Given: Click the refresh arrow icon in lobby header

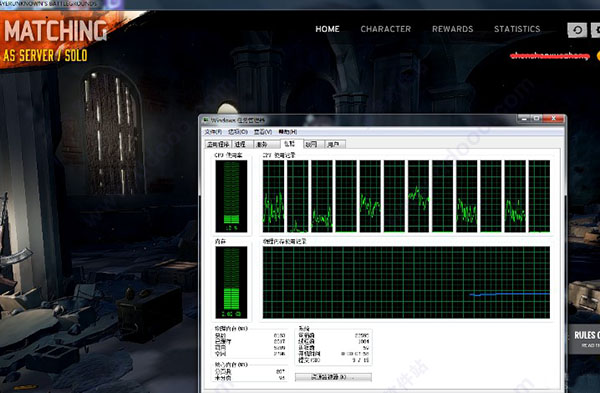Looking at the screenshot, I should coord(577,30).
